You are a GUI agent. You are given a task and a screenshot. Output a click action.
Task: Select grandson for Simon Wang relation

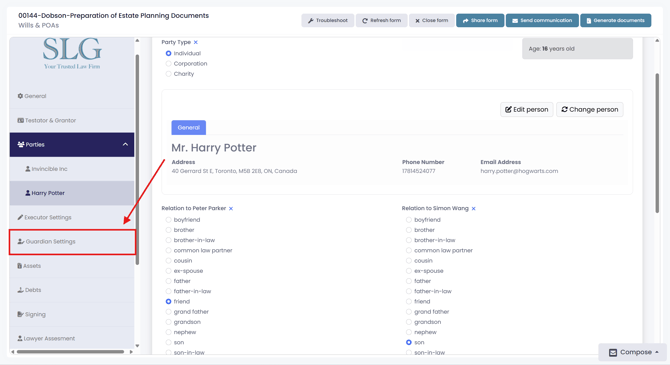click(x=408, y=322)
